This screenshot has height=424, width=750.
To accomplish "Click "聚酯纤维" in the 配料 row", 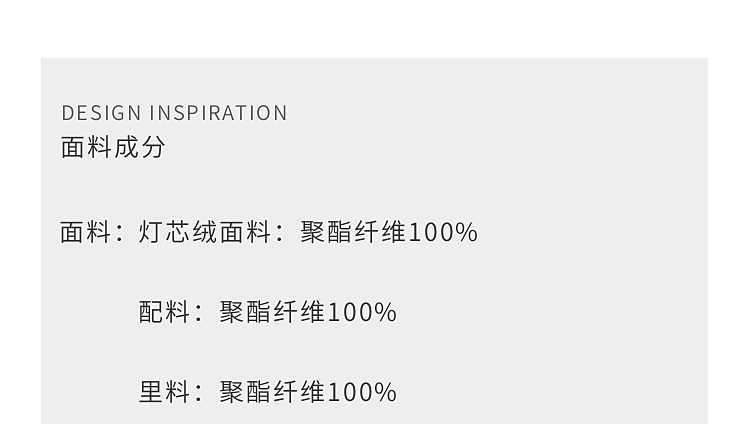I will click(272, 313).
